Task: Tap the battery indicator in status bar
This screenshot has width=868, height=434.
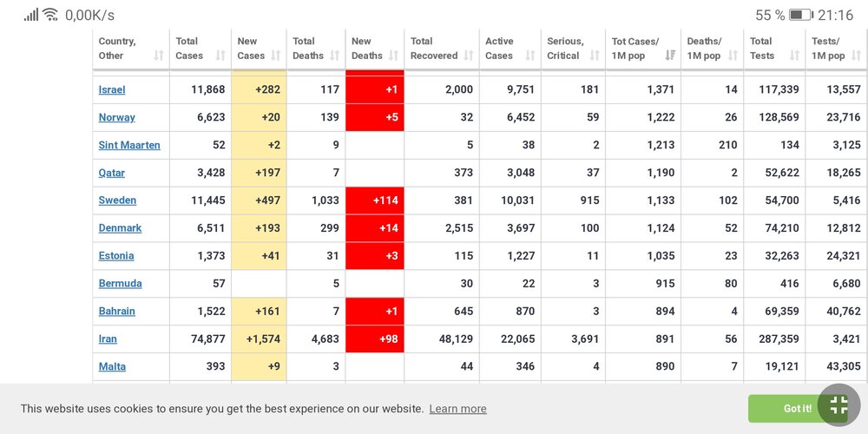Action: coord(800,15)
